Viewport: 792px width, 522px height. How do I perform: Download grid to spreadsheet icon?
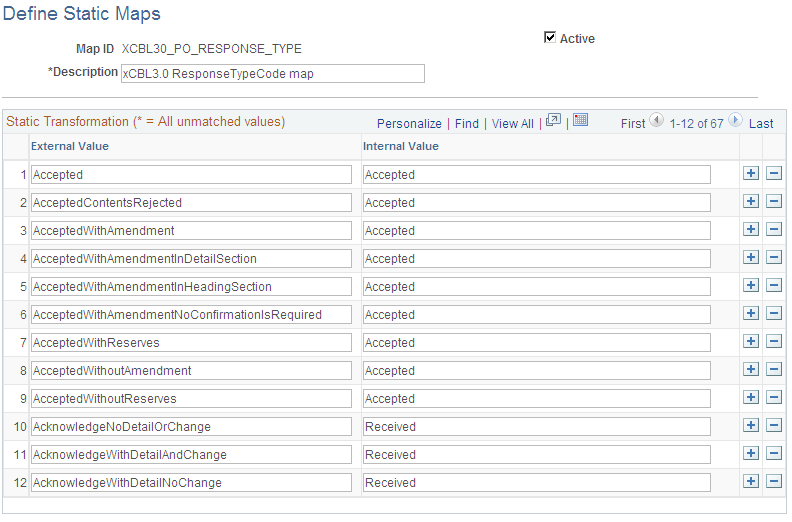[x=580, y=120]
